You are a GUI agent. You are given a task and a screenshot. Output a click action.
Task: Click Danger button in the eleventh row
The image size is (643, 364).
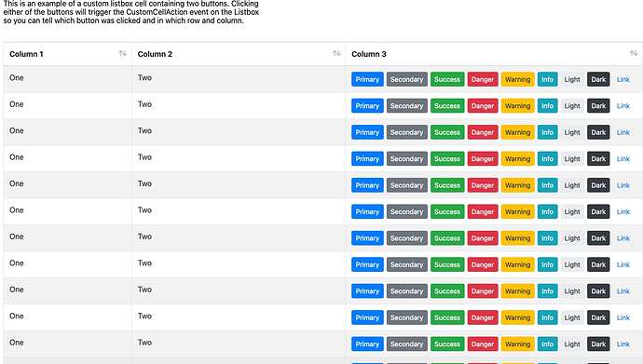[483, 344]
